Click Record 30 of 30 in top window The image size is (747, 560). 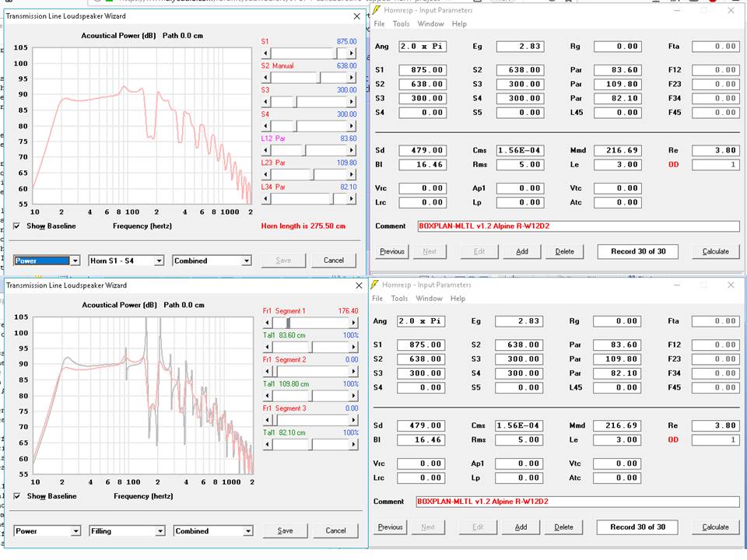[638, 251]
